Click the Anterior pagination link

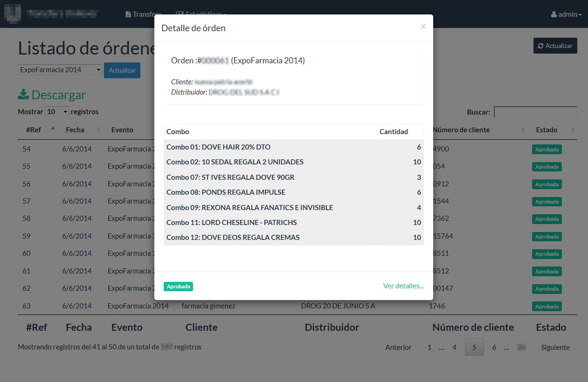(398, 347)
